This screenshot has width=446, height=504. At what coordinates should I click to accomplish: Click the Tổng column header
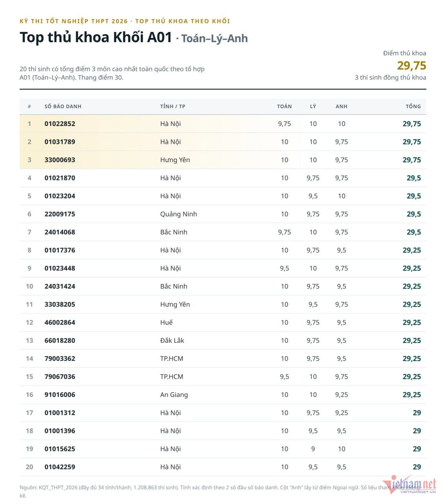coord(413,106)
